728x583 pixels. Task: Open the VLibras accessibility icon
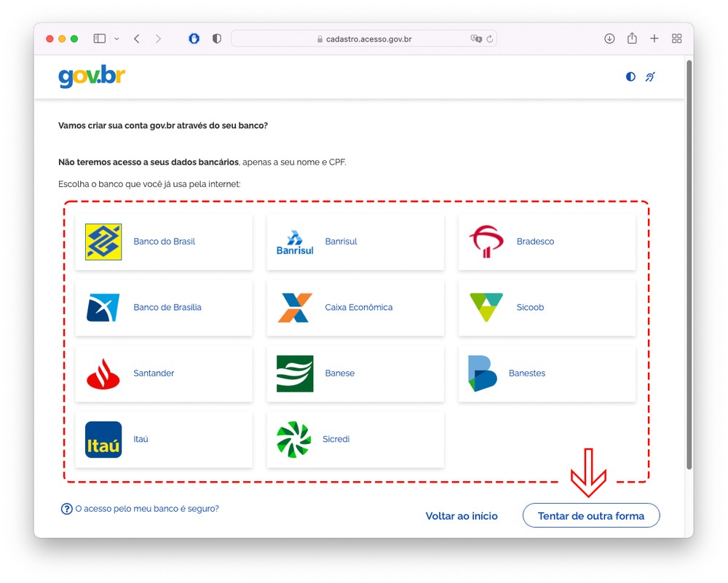tap(650, 76)
